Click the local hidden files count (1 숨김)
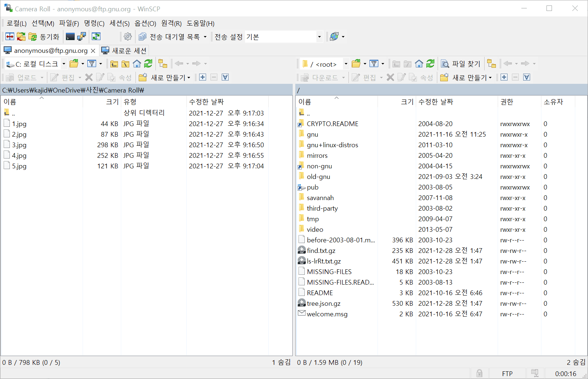This screenshot has height=379, width=588. tap(281, 362)
